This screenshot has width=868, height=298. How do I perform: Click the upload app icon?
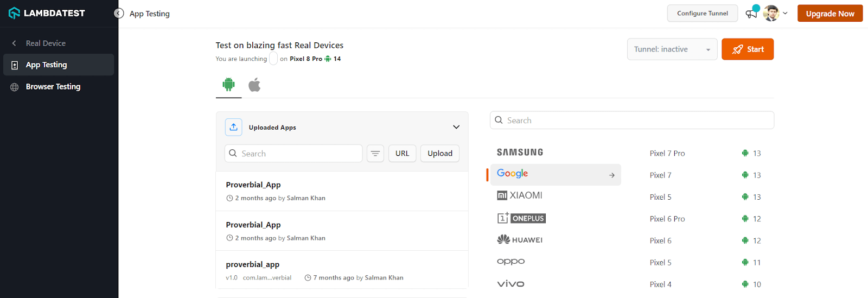(x=233, y=127)
